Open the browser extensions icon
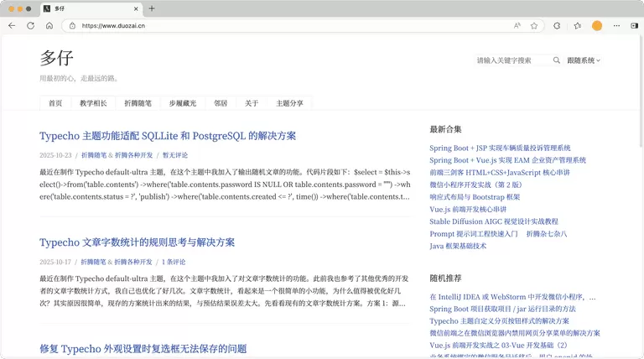Viewport: 644px width, 359px height. [x=557, y=26]
